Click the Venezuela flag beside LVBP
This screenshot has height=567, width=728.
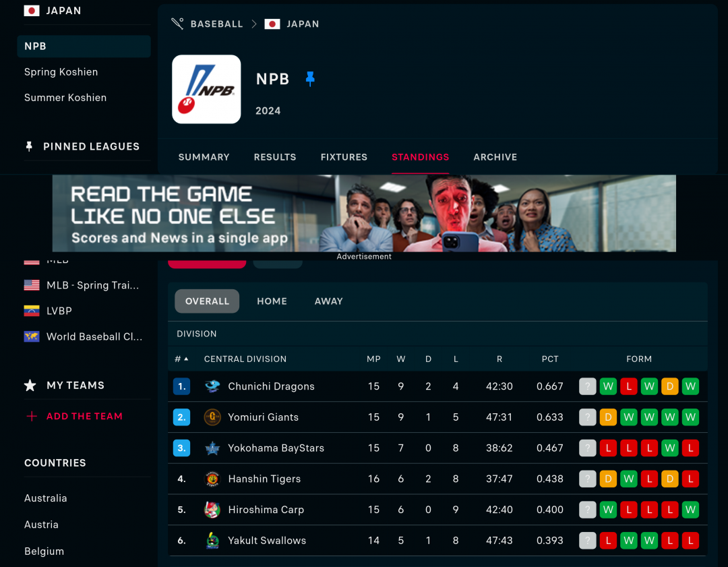coord(32,311)
